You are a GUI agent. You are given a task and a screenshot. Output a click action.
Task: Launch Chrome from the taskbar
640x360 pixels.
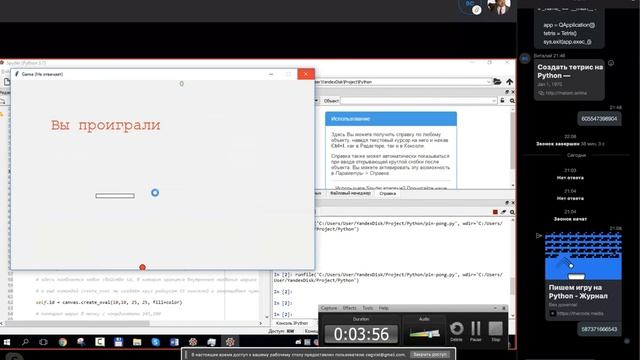click(62, 342)
